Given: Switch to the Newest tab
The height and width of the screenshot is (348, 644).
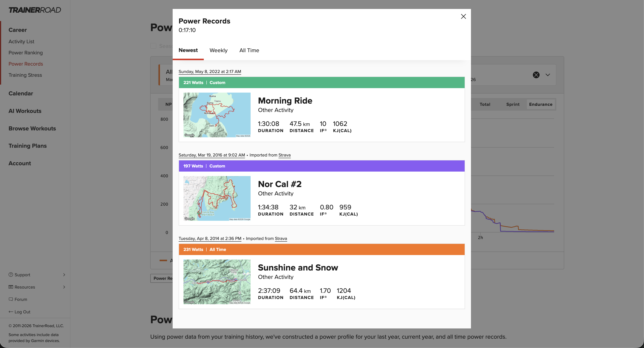Looking at the screenshot, I should click(188, 50).
